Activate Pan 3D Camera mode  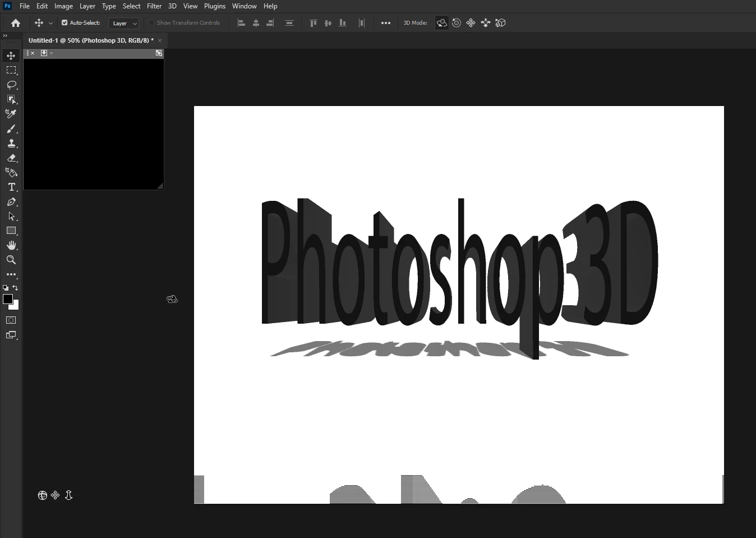click(x=471, y=23)
